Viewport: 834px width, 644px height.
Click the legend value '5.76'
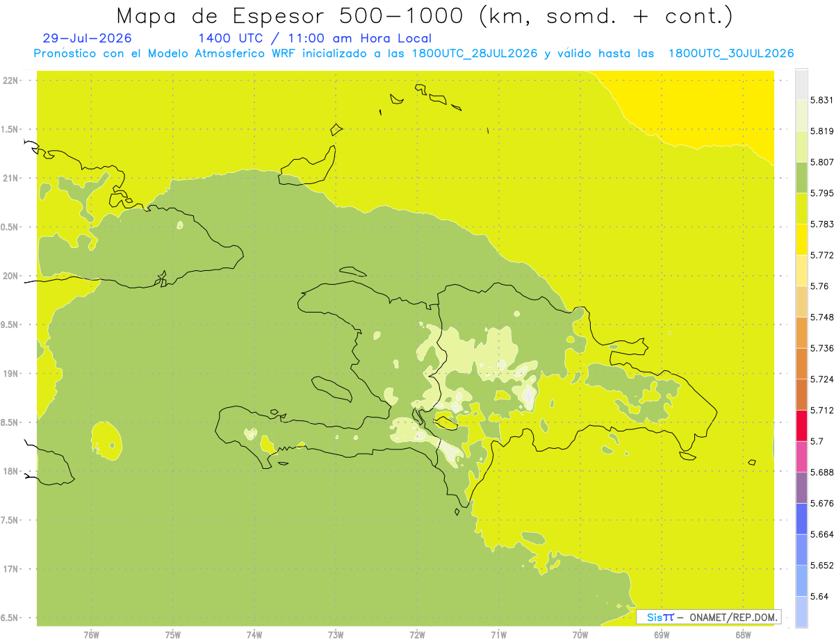point(819,286)
